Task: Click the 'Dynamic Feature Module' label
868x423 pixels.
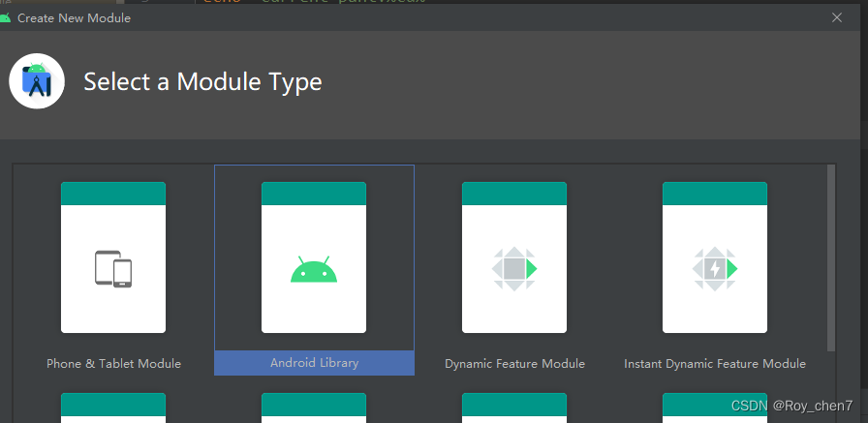Action: coord(514,364)
